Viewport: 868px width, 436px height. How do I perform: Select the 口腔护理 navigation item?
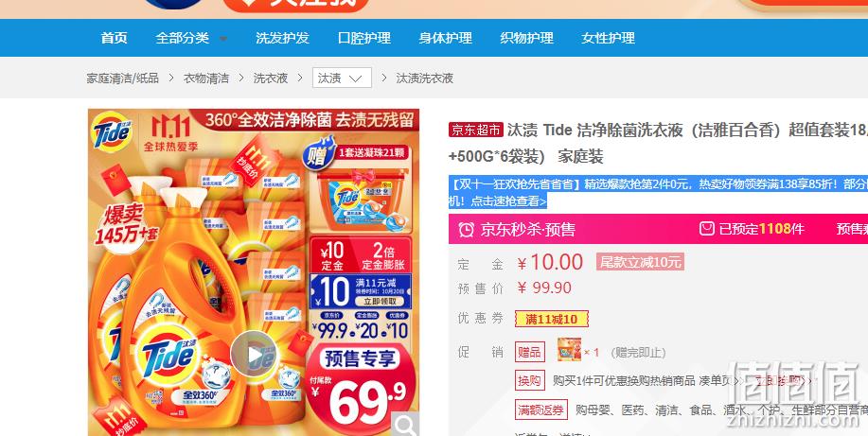[x=364, y=38]
